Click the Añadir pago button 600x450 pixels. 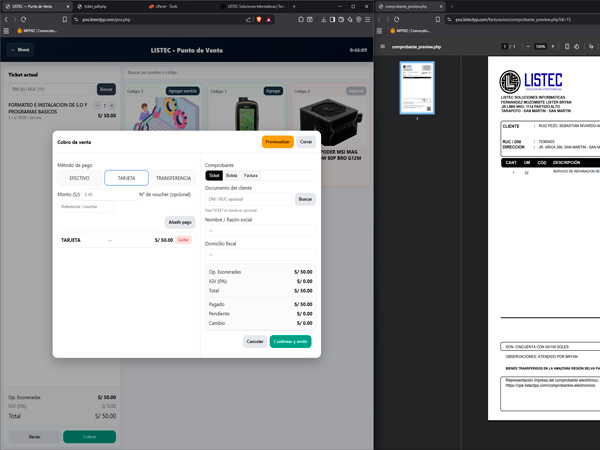tap(180, 222)
